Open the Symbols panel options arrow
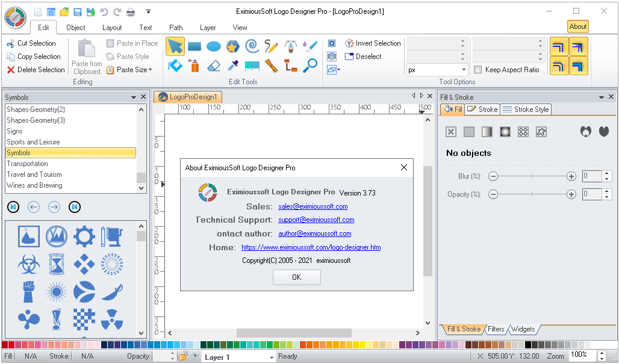 (x=134, y=97)
